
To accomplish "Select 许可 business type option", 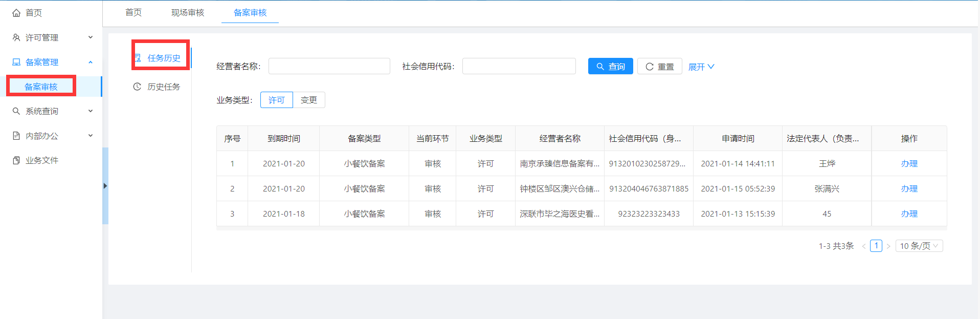I will click(x=276, y=100).
